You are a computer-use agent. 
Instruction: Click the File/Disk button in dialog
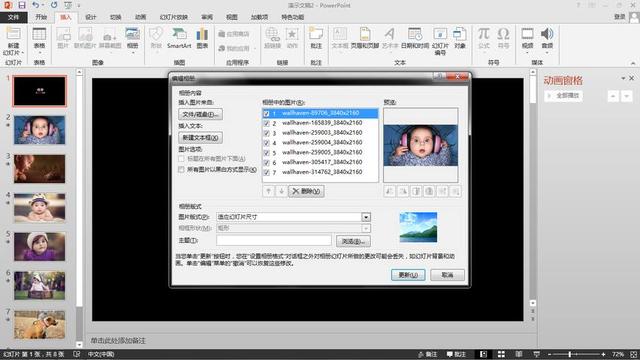[x=200, y=114]
